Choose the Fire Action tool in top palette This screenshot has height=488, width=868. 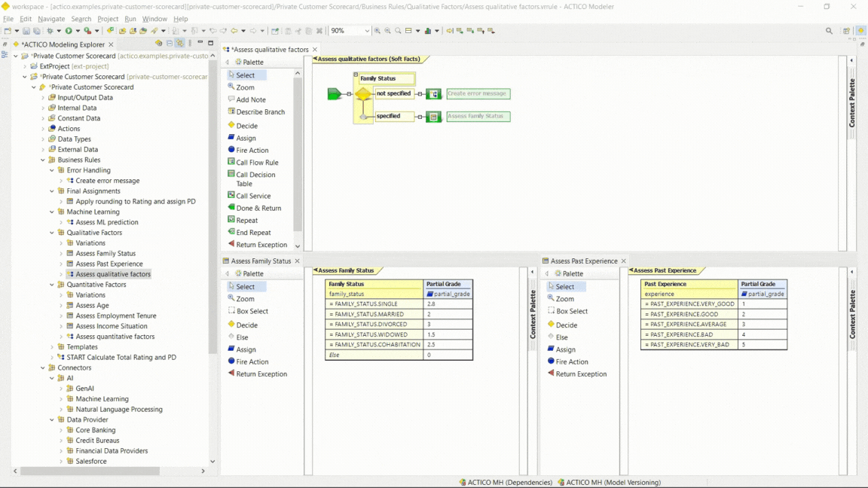tap(252, 151)
